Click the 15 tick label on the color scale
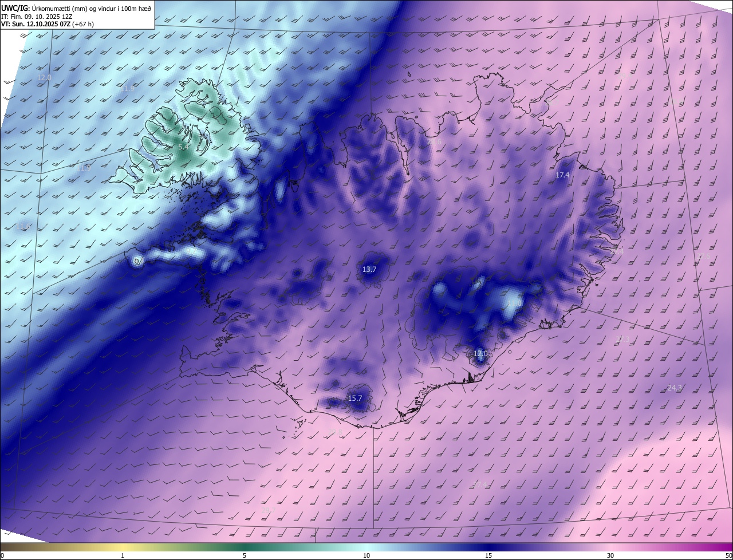Image resolution: width=733 pixels, height=560 pixels. [x=488, y=556]
